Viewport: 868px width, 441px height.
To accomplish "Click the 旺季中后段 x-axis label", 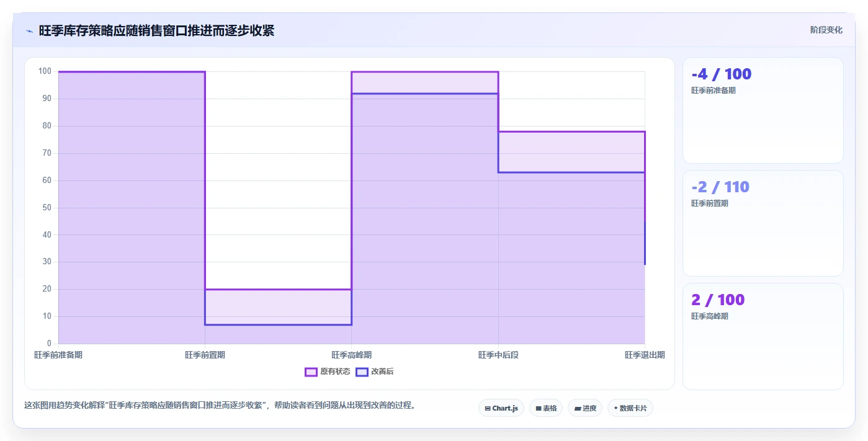I will tap(498, 355).
